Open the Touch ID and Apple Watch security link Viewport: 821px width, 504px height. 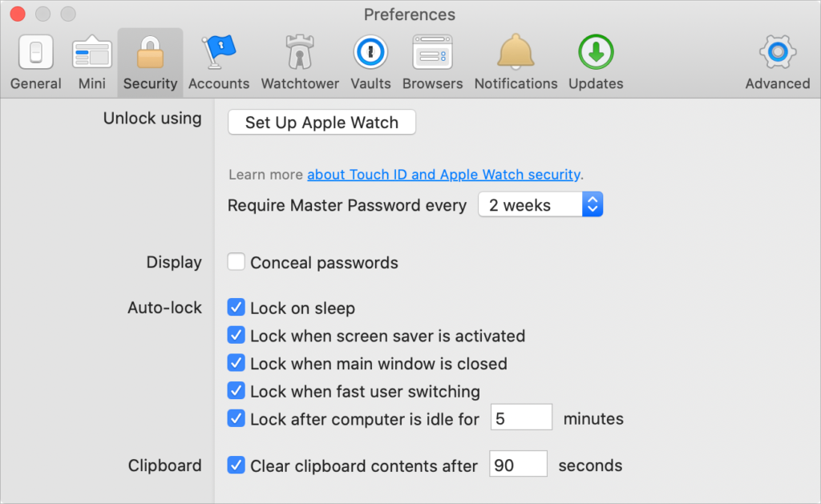(x=443, y=175)
